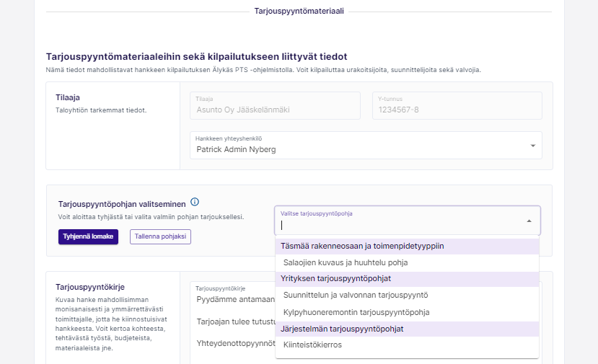Click the Tarjouspyyntömateriaali section divider title
The width and height of the screenshot is (598, 364).
coord(299,12)
